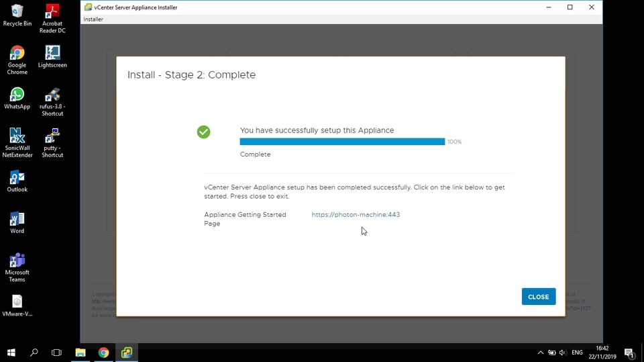Image resolution: width=644 pixels, height=362 pixels.
Task: Minimize the vCenter Server Appliance Installer window
Action: coord(549,7)
